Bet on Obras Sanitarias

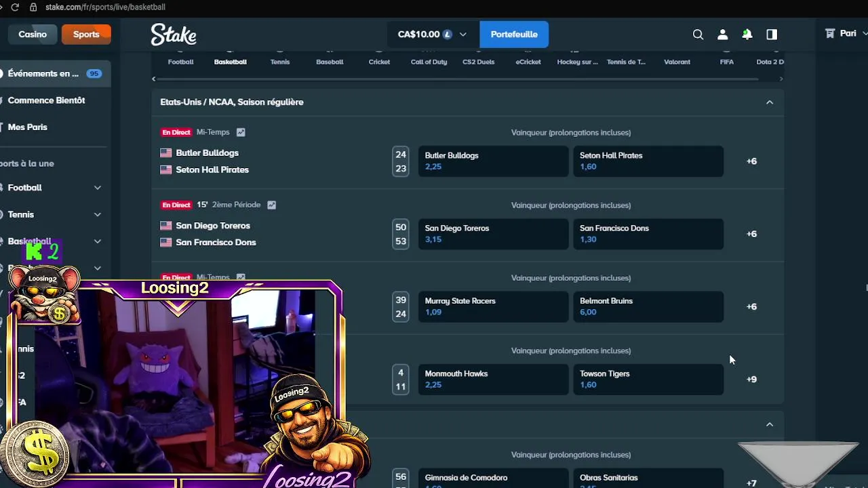pyautogui.click(x=648, y=479)
